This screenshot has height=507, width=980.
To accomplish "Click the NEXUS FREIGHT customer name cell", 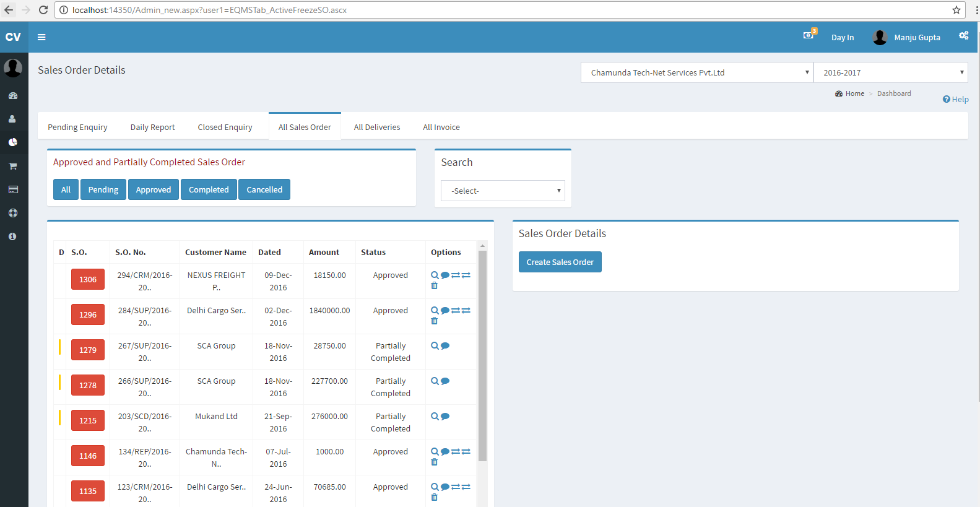I will tap(216, 281).
